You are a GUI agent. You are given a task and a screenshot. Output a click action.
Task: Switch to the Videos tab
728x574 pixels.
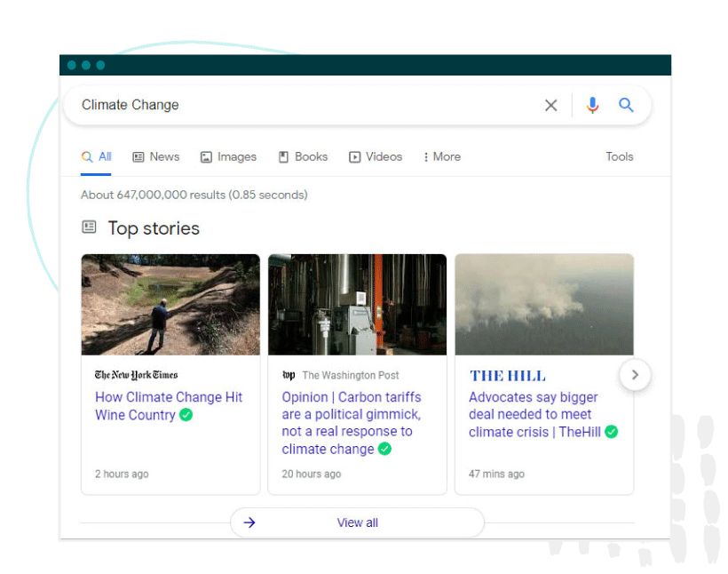click(376, 157)
